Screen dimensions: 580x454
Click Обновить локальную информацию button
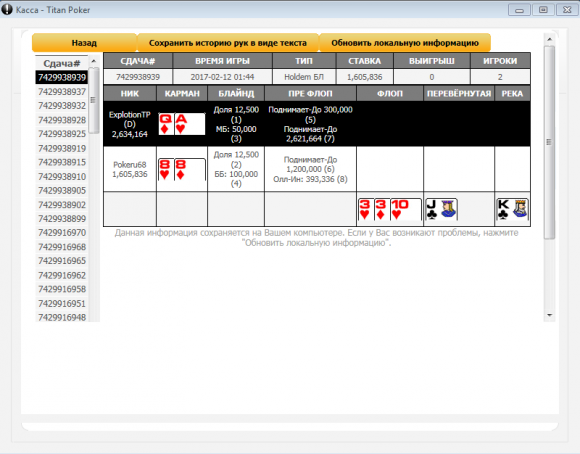click(x=405, y=43)
